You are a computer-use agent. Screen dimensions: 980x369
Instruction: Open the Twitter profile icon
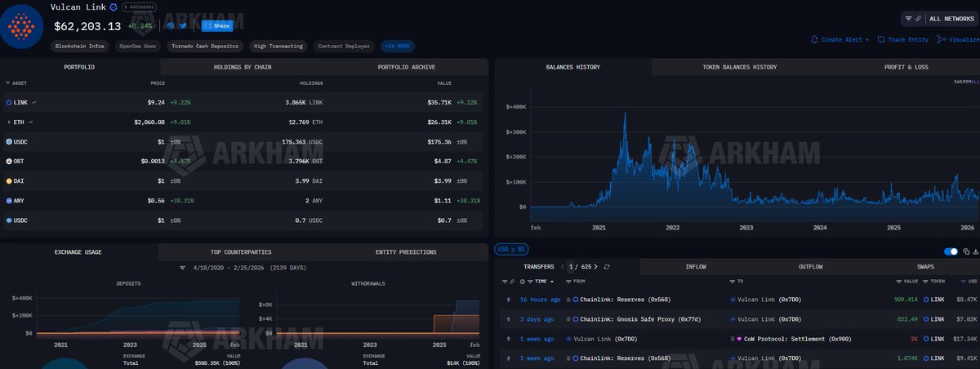183,25
